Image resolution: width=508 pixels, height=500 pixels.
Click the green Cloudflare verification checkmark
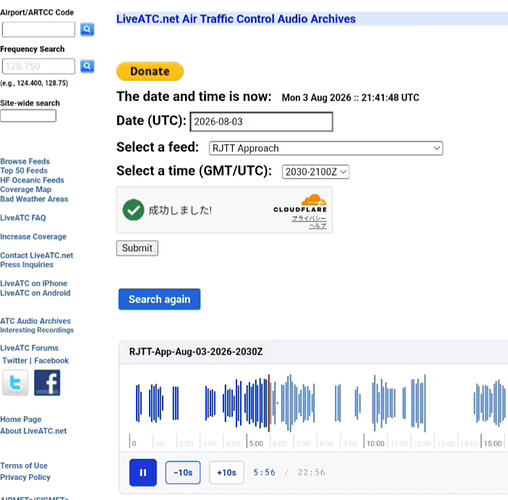pyautogui.click(x=133, y=210)
